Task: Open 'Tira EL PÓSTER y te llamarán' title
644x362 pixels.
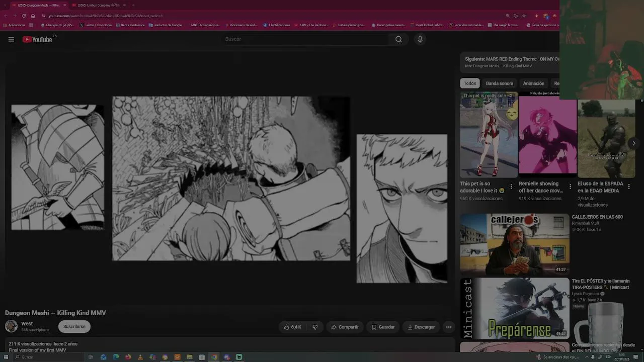Action: (600, 284)
